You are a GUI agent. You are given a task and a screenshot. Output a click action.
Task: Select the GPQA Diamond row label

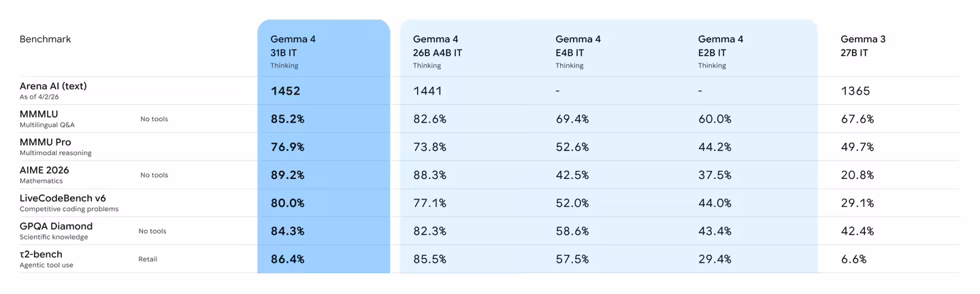tap(56, 226)
